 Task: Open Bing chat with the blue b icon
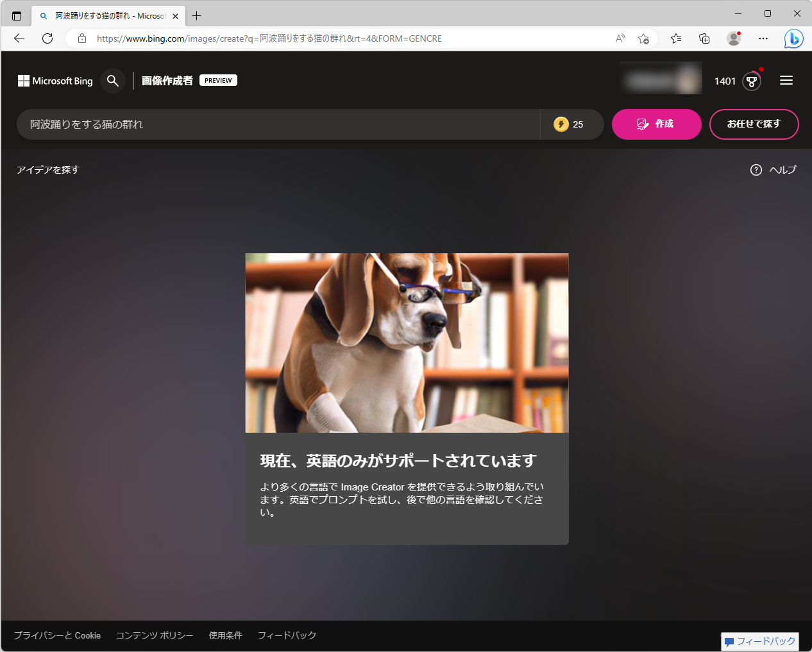[x=793, y=38]
